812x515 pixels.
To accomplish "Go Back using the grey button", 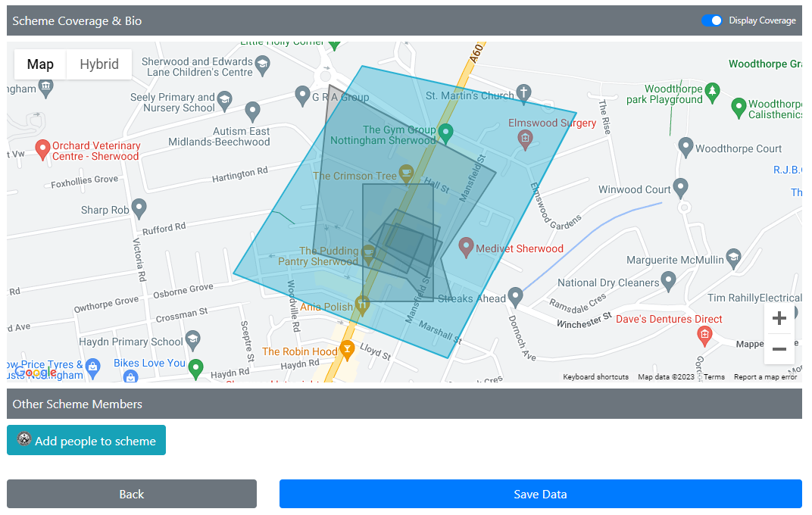I will 132,494.
